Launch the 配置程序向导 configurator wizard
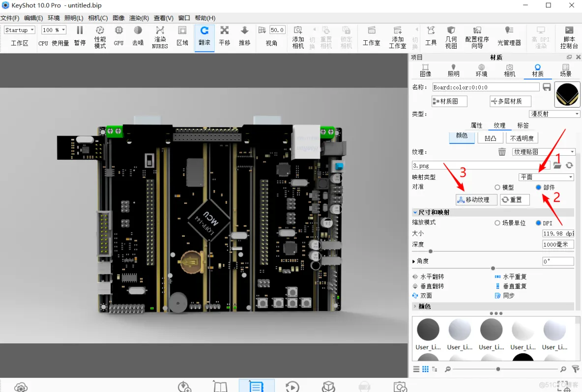Viewport: 582px width, 392px height. (477, 37)
